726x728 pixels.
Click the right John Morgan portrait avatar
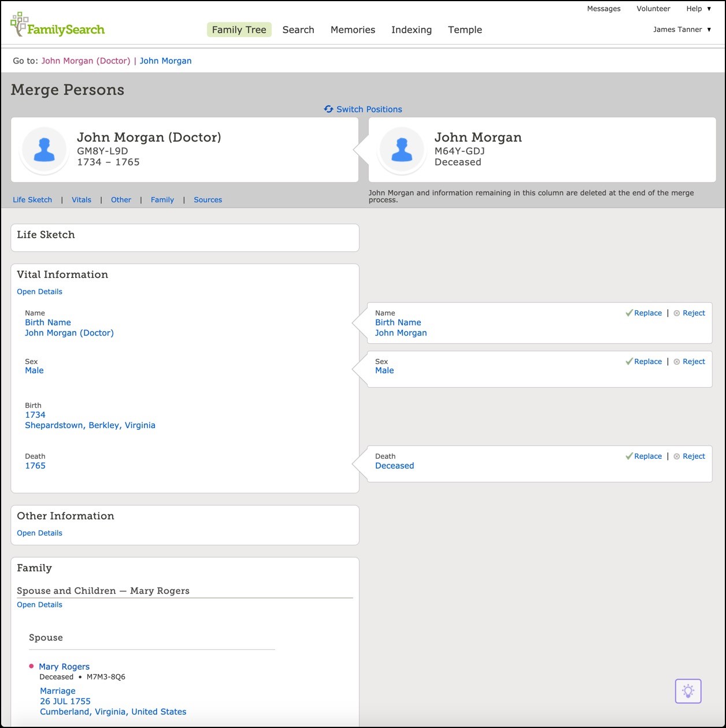tap(402, 150)
